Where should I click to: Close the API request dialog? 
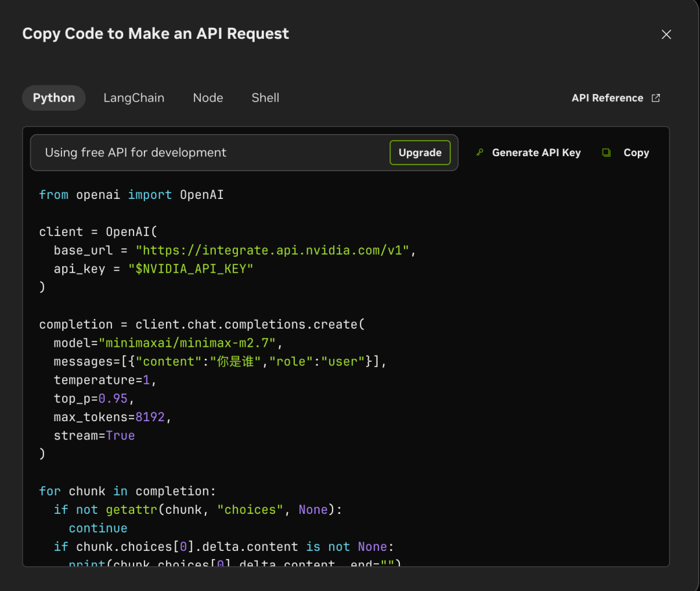pos(666,34)
